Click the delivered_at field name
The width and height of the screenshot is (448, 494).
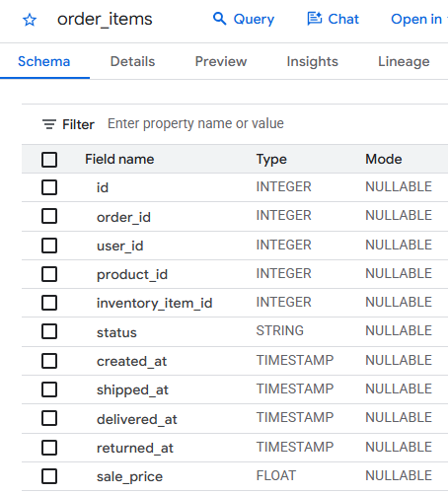pos(137,419)
